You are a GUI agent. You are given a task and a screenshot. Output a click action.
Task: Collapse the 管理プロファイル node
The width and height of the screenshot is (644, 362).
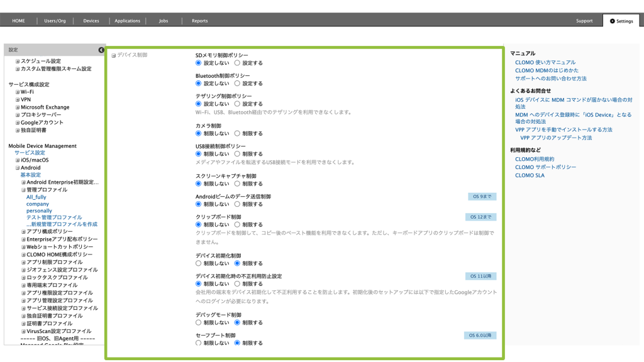(23, 190)
